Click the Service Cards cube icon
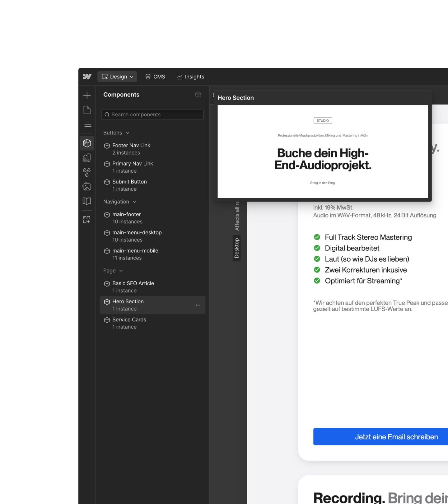 107,320
